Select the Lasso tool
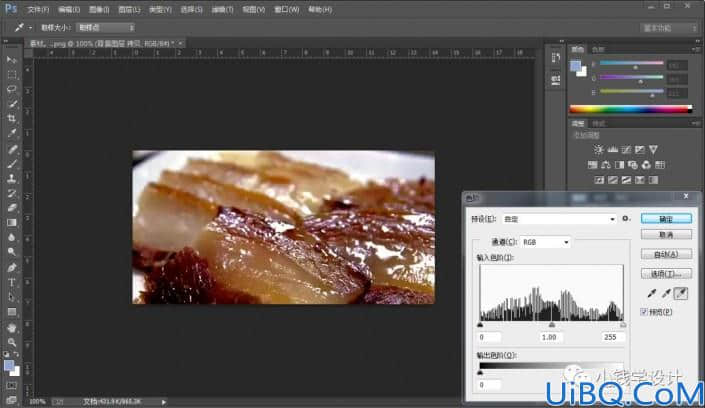Screen dimensions: 705x408 click(12, 89)
